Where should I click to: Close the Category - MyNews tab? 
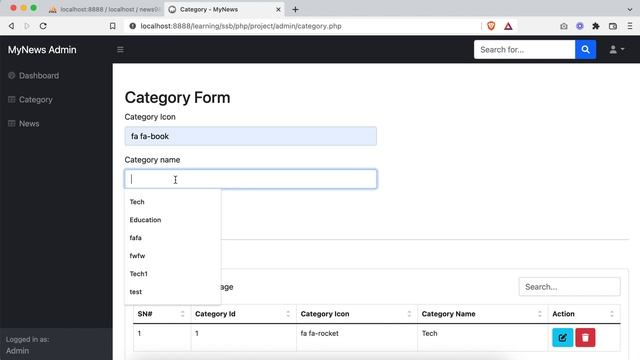278,9
